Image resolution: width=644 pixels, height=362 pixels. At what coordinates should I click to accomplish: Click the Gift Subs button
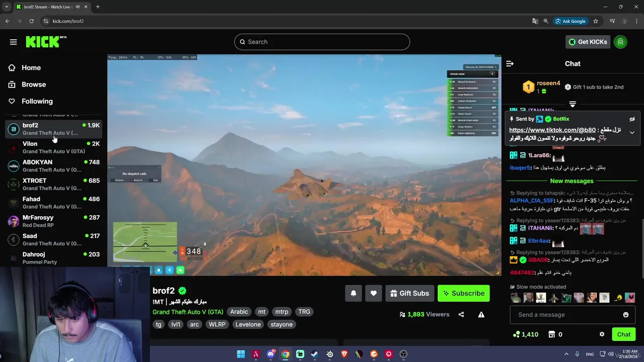[410, 294]
